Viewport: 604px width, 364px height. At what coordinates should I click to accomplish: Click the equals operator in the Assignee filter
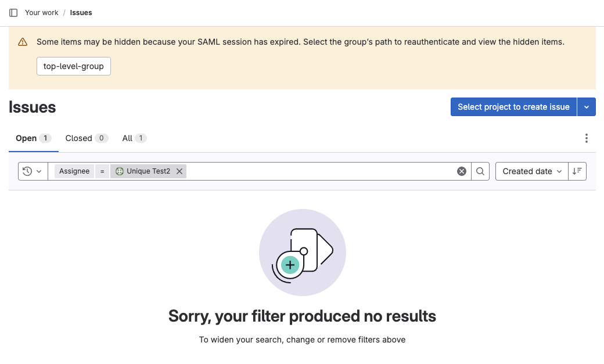[102, 171]
